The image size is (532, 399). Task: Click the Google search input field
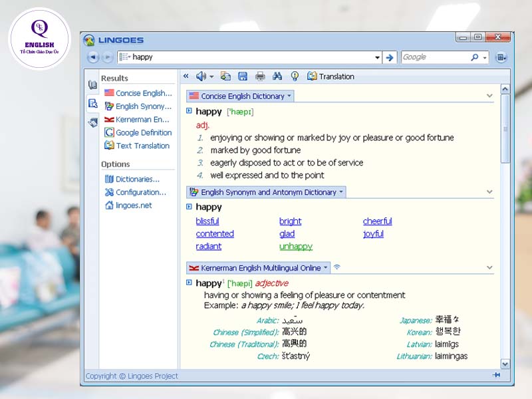pyautogui.click(x=436, y=57)
